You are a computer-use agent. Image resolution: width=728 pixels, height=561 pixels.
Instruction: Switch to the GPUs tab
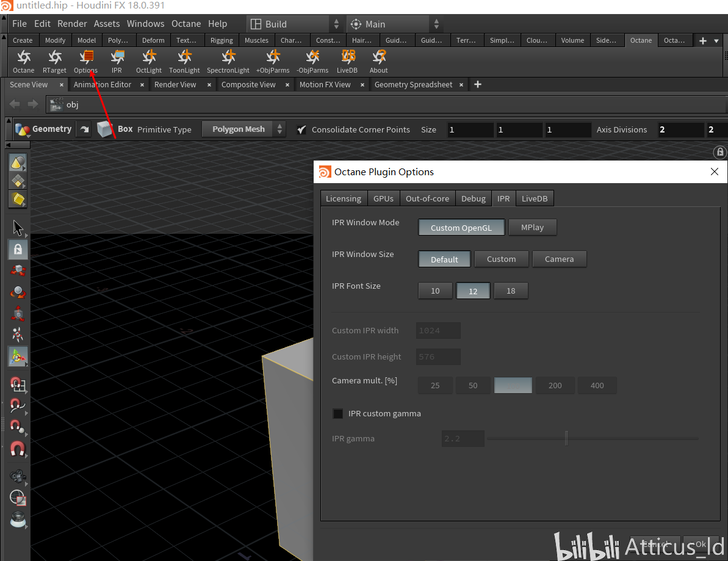(x=383, y=198)
